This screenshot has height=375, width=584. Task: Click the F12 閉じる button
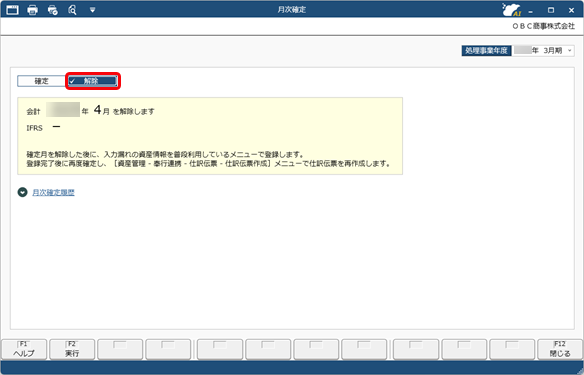[560, 349]
